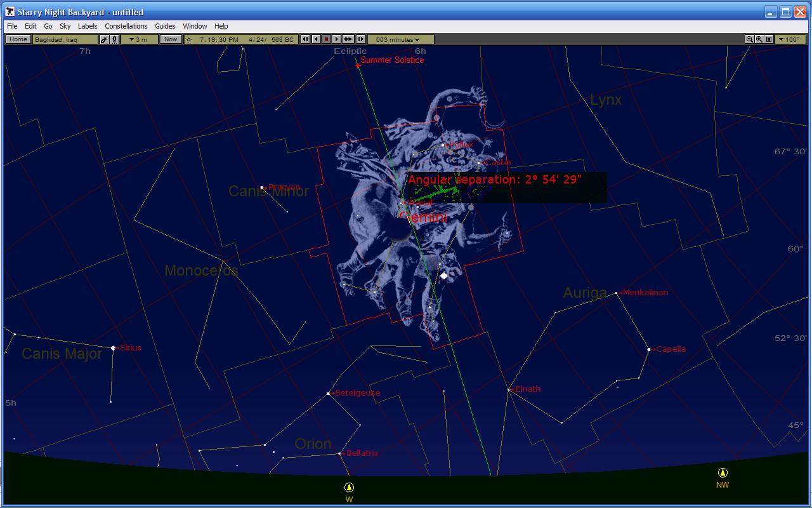Open the Help menu
Image resolution: width=812 pixels, height=508 pixels.
coord(221,26)
